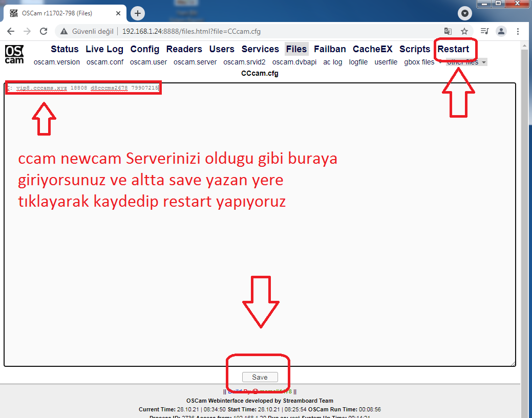Viewport: 532px width, 418px height.
Task: Open the userfile link
Action: 386,62
